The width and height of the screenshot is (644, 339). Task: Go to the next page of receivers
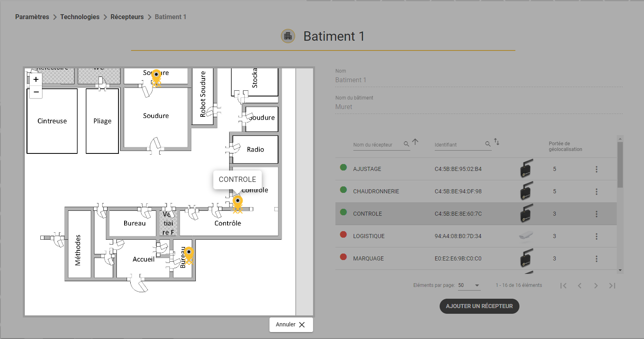pos(596,286)
